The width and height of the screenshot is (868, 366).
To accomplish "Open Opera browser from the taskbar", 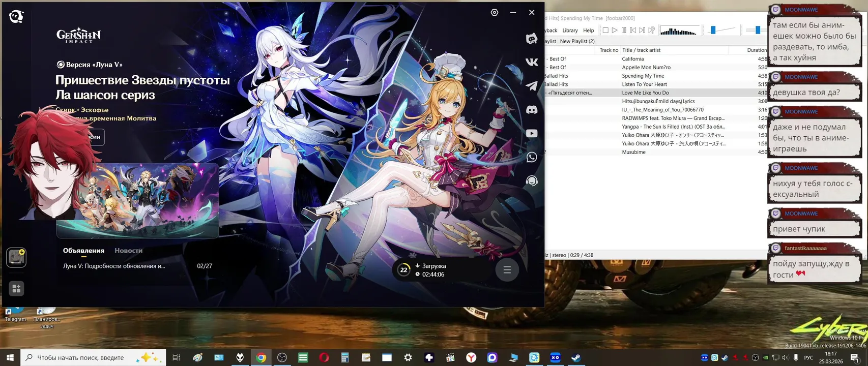I will [324, 358].
